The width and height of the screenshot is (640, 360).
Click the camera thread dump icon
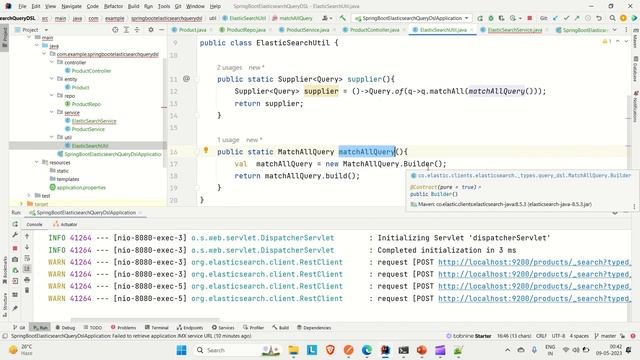pyautogui.click(x=15, y=259)
